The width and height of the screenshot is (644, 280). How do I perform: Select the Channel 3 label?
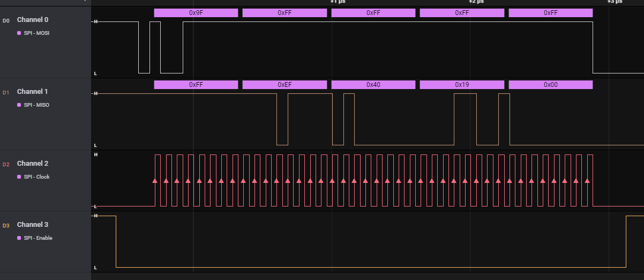(32, 225)
